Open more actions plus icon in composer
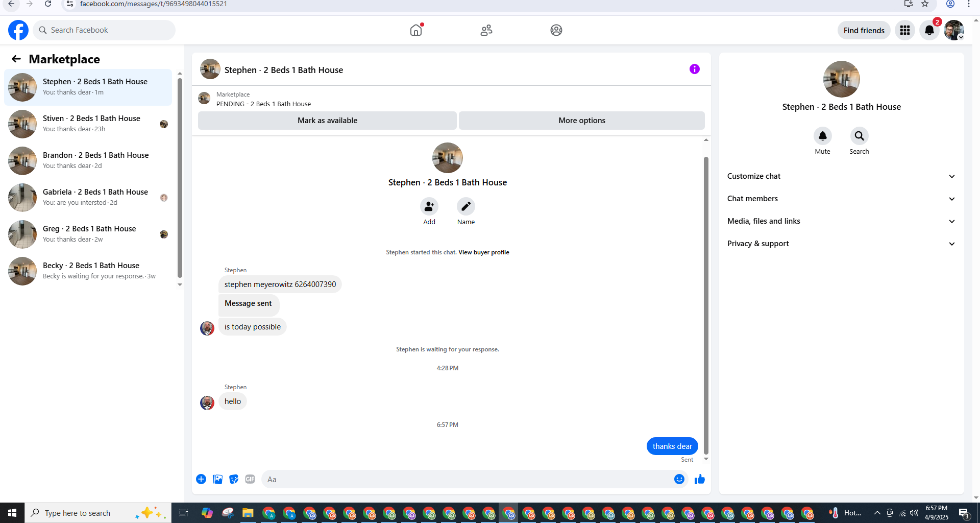 (201, 479)
